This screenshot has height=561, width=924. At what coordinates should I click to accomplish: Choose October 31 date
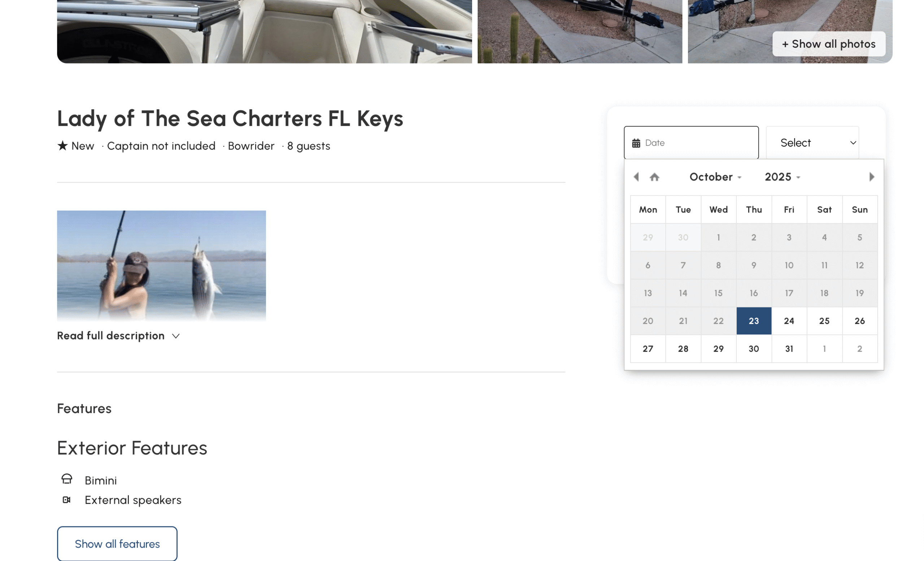[789, 349]
